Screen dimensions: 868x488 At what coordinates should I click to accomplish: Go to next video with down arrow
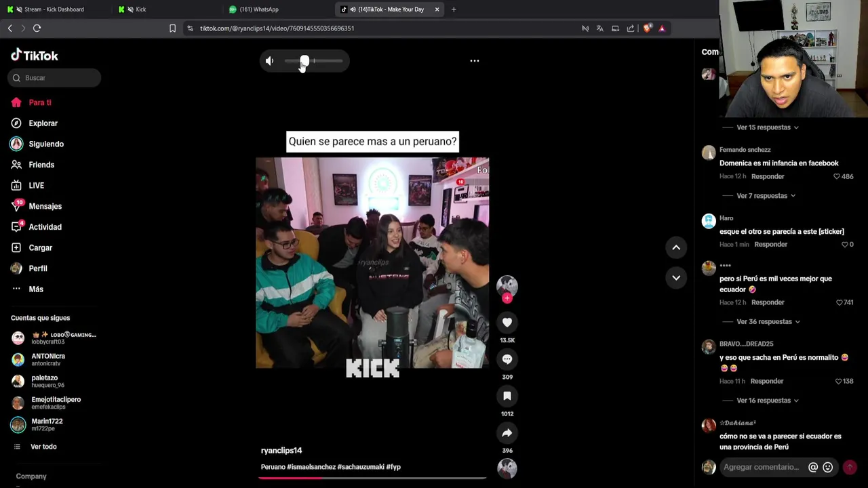tap(676, 278)
